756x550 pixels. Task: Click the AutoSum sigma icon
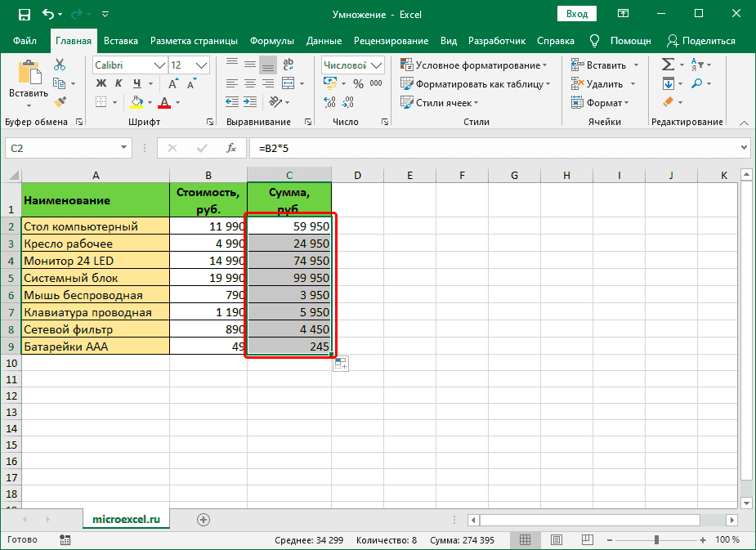coord(668,65)
